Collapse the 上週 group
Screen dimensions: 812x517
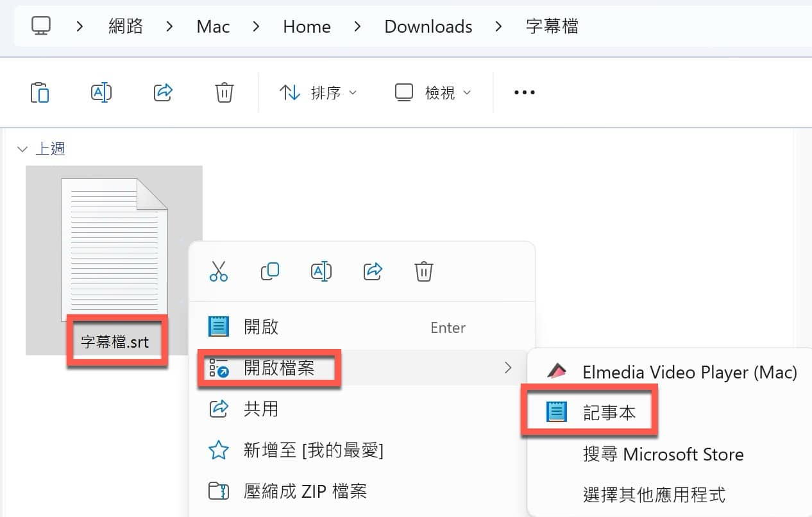(x=23, y=149)
